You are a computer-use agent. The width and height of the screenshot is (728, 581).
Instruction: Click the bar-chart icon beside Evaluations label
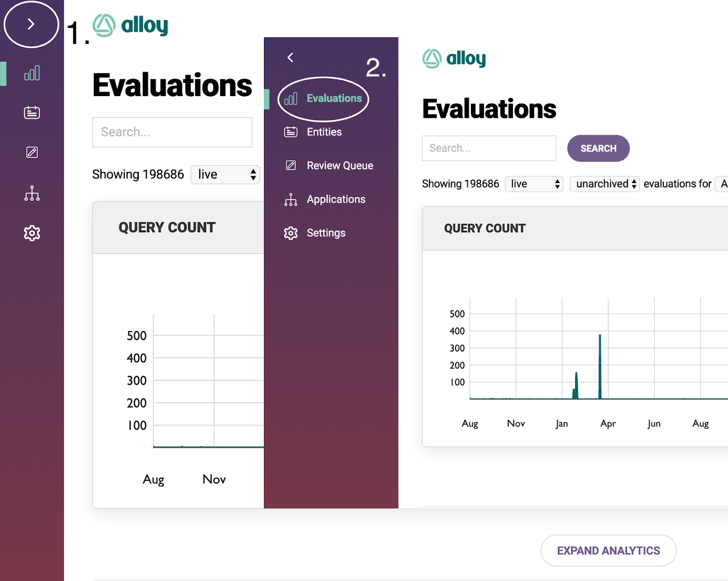(x=291, y=98)
